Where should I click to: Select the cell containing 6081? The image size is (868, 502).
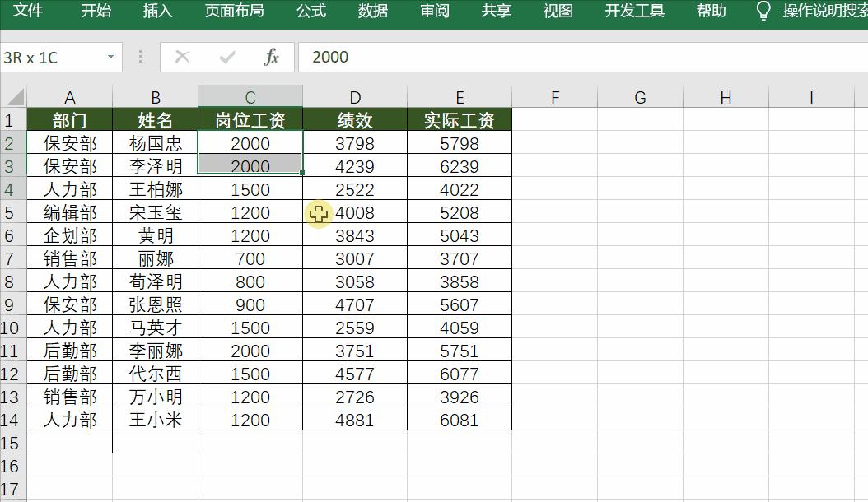460,420
